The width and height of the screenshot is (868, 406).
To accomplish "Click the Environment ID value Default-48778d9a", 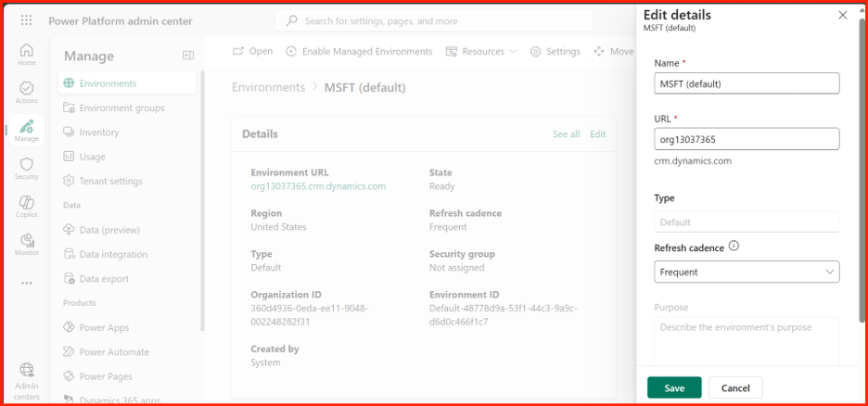I will 504,315.
